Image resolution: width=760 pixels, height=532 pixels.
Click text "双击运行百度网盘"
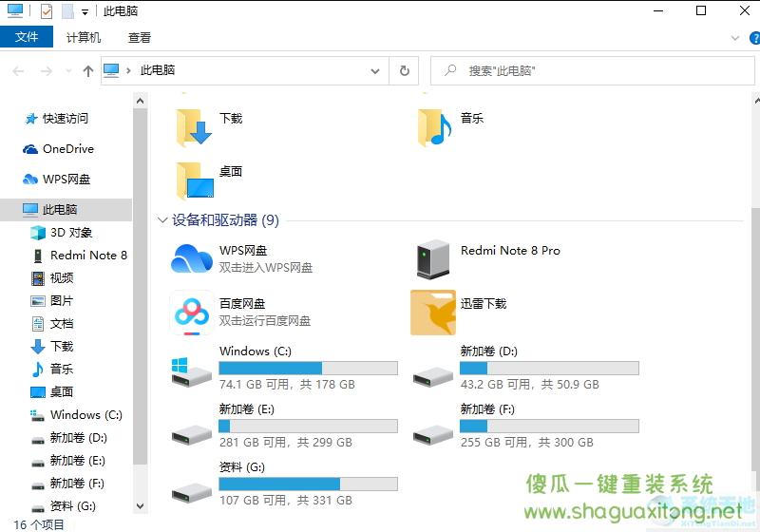click(x=265, y=321)
